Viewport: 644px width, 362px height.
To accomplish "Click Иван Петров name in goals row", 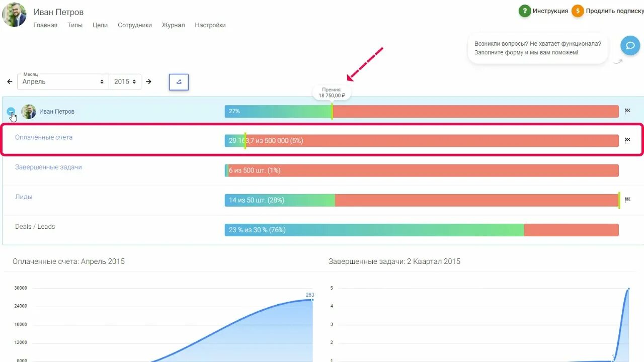I will point(57,112).
